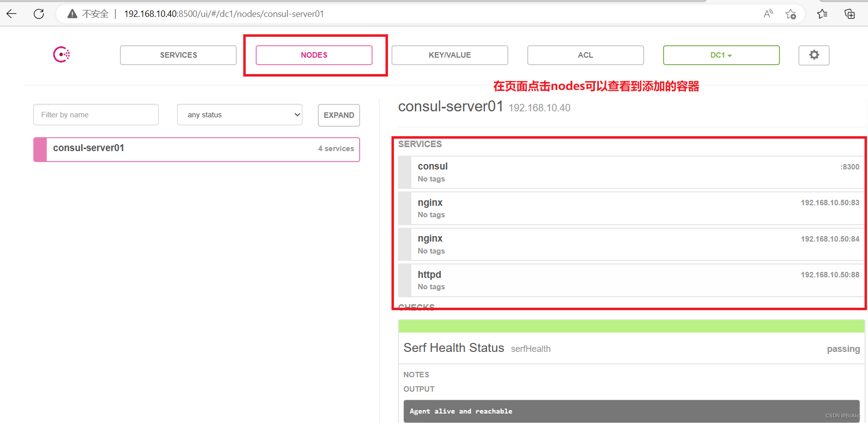Open the collections icon in browser toolbar
868x423 pixels.
tap(850, 14)
